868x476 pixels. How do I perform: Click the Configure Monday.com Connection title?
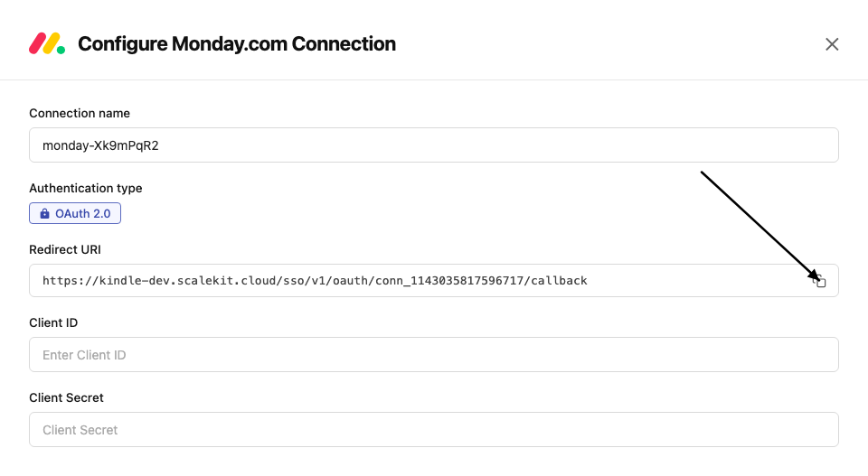click(237, 43)
